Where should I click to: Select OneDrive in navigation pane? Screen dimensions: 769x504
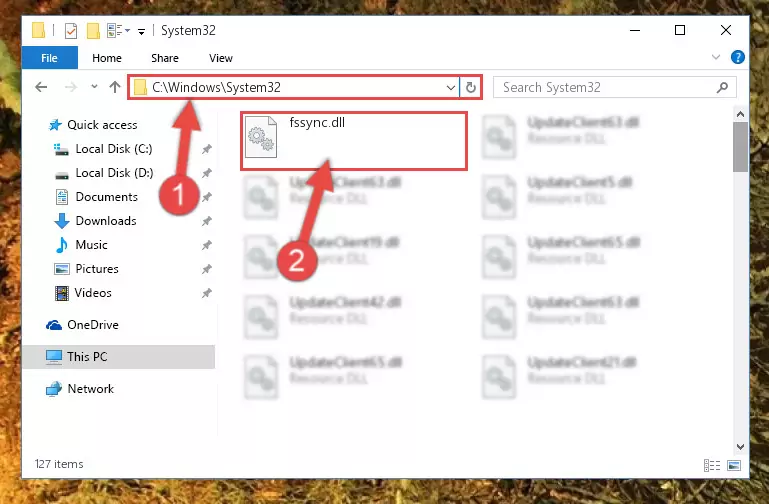coord(93,325)
